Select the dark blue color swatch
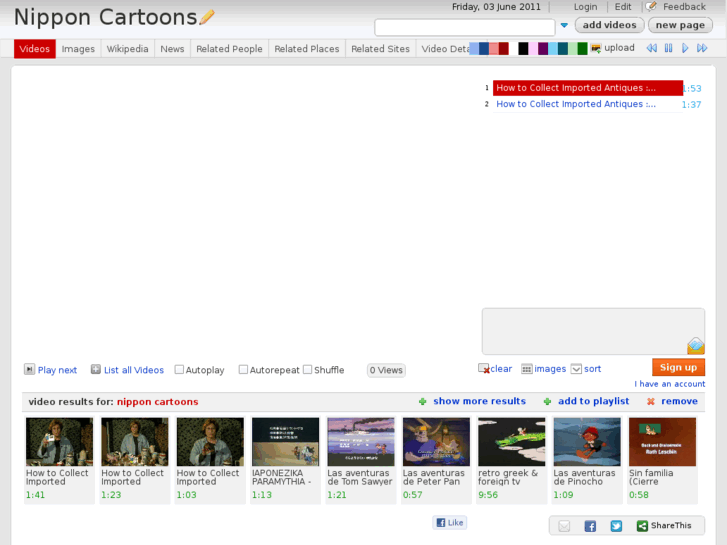Screen dimensions: 727x545 [x=484, y=48]
